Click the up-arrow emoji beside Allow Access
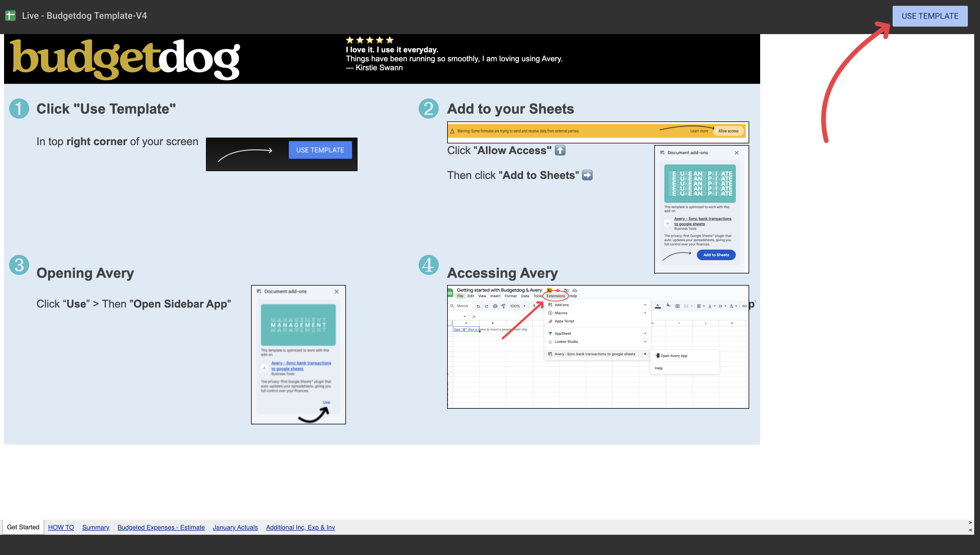980x555 pixels. pos(560,150)
